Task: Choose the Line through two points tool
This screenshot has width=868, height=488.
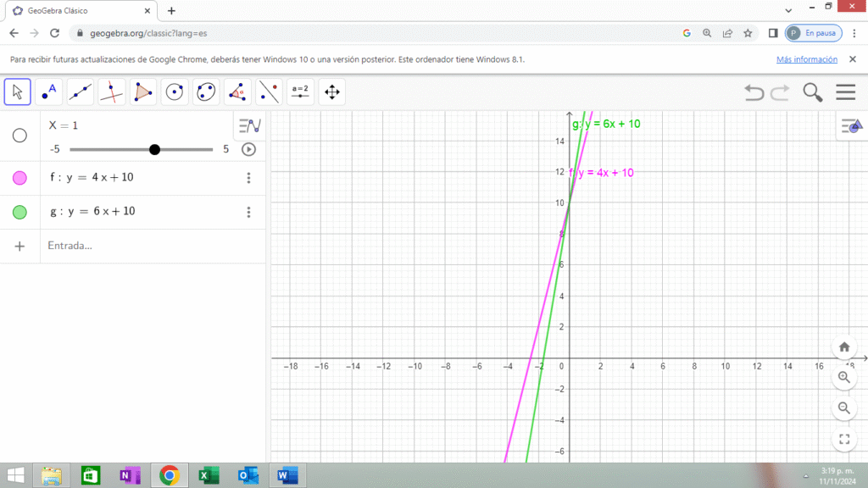Action: (81, 91)
